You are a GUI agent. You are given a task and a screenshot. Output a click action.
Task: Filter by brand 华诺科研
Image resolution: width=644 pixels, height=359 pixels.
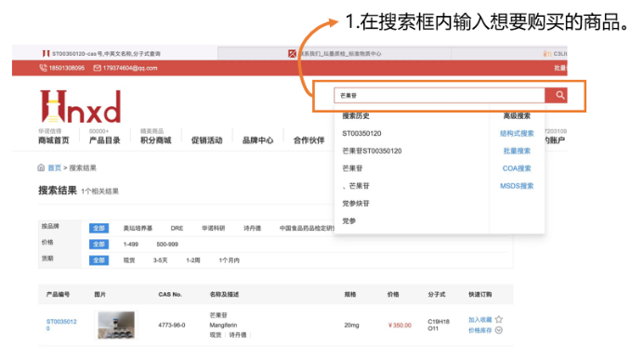coord(213,228)
